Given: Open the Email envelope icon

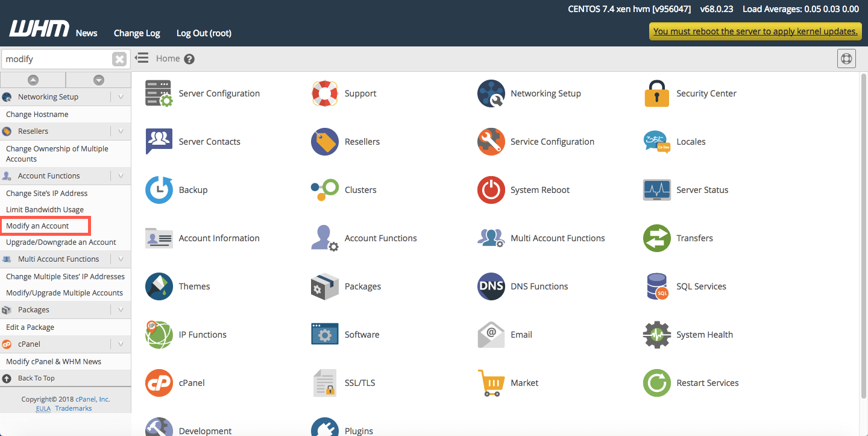Looking at the screenshot, I should click(x=491, y=335).
